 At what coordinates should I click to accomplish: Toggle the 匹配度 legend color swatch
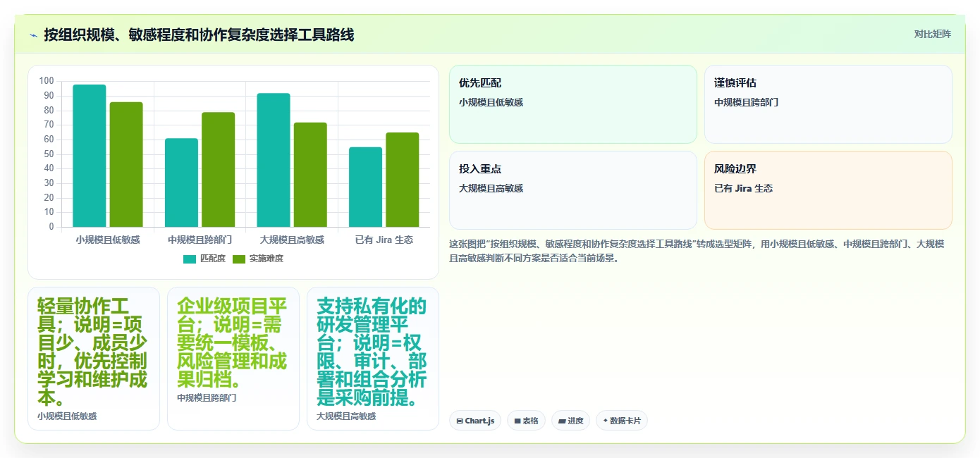pyautogui.click(x=190, y=259)
